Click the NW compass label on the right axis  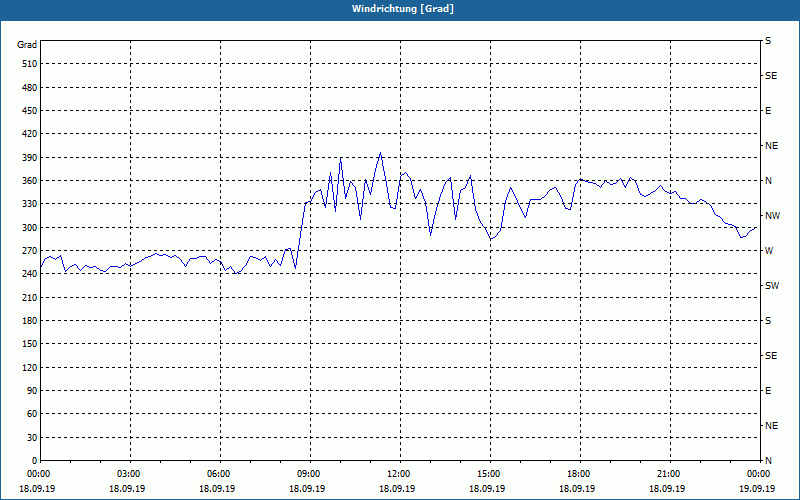coord(772,216)
